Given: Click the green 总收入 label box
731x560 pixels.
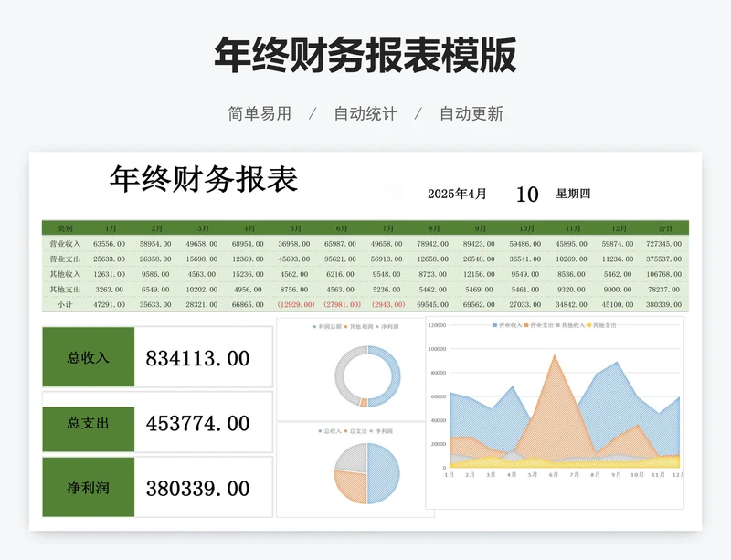Looking at the screenshot, I should point(88,357).
